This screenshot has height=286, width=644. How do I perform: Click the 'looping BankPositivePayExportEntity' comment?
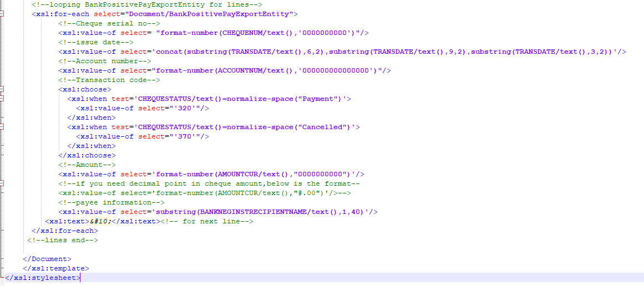(147, 4)
